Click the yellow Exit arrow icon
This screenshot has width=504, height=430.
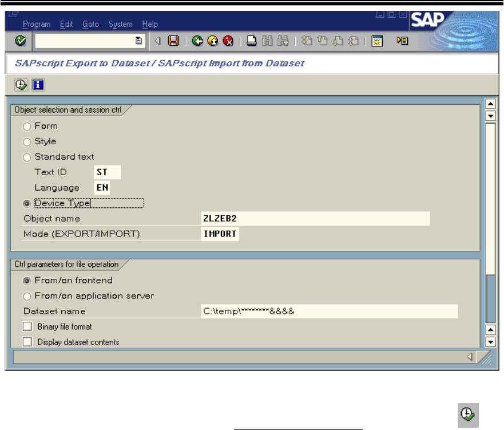tap(213, 41)
